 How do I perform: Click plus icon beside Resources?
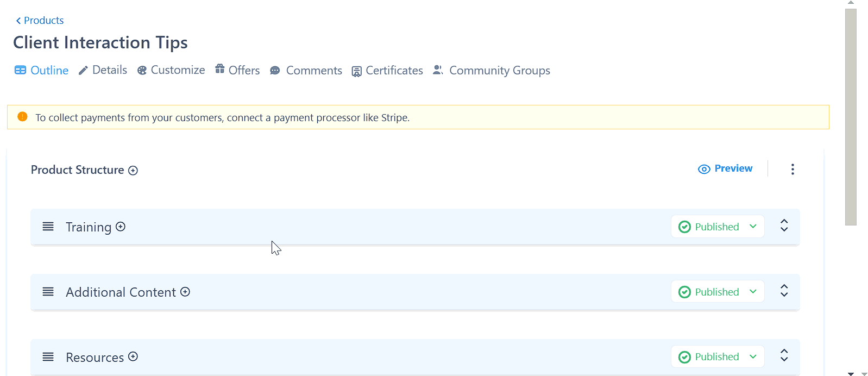[133, 356]
